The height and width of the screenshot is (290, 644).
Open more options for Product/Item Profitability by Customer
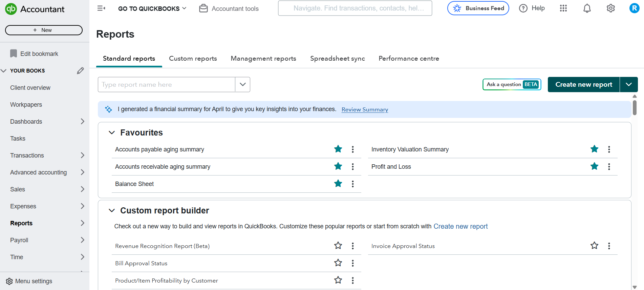coord(353,281)
